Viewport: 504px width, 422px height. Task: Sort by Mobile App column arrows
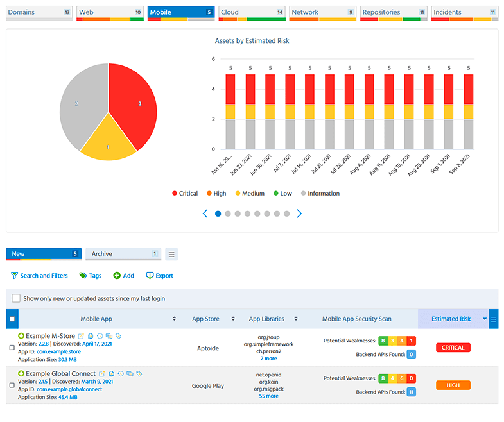click(x=174, y=319)
